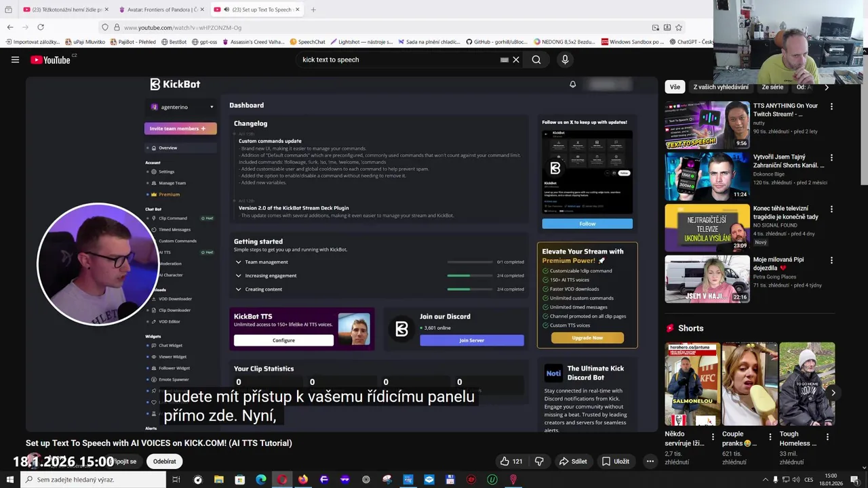The width and height of the screenshot is (868, 488).
Task: Share the video with Sdílet
Action: click(573, 462)
